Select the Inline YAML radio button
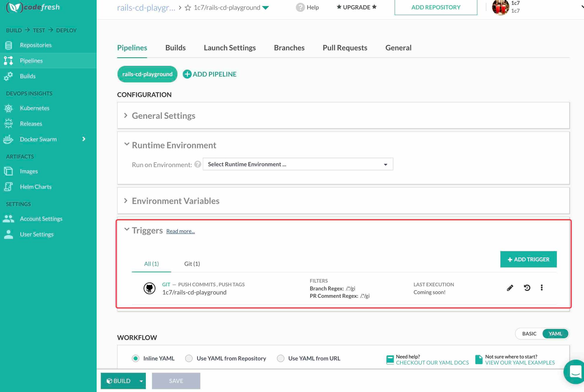The width and height of the screenshot is (584, 392). 135,358
